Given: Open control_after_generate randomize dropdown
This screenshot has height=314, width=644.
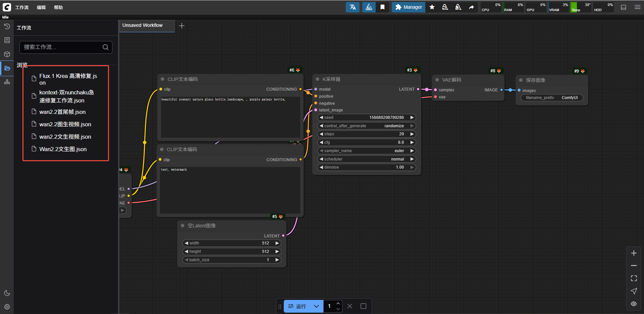Looking at the screenshot, I should point(367,126).
